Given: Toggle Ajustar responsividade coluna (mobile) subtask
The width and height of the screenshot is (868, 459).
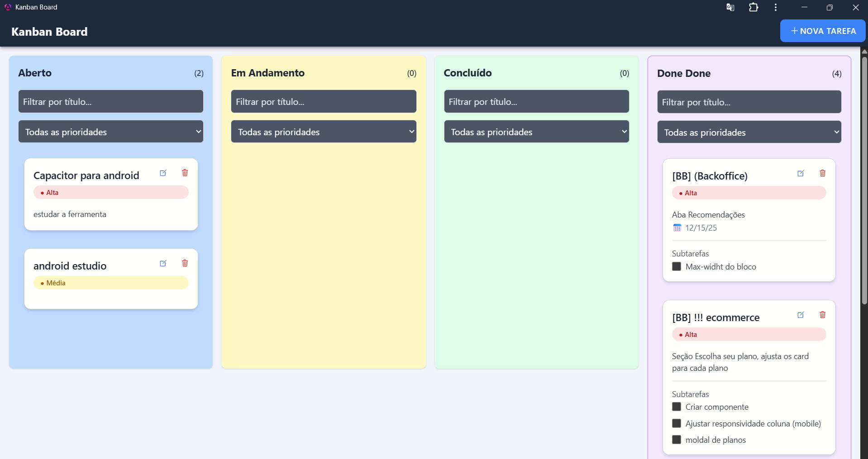Looking at the screenshot, I should point(677,423).
